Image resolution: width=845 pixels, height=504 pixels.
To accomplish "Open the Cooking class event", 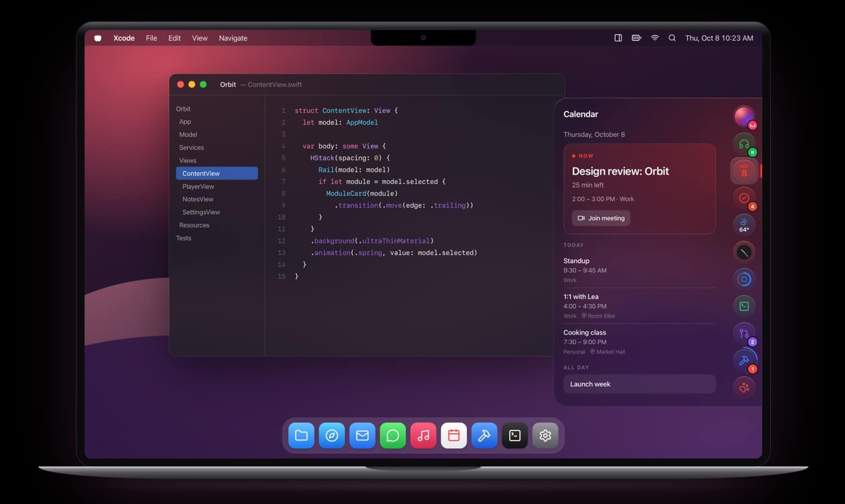I will 639,342.
